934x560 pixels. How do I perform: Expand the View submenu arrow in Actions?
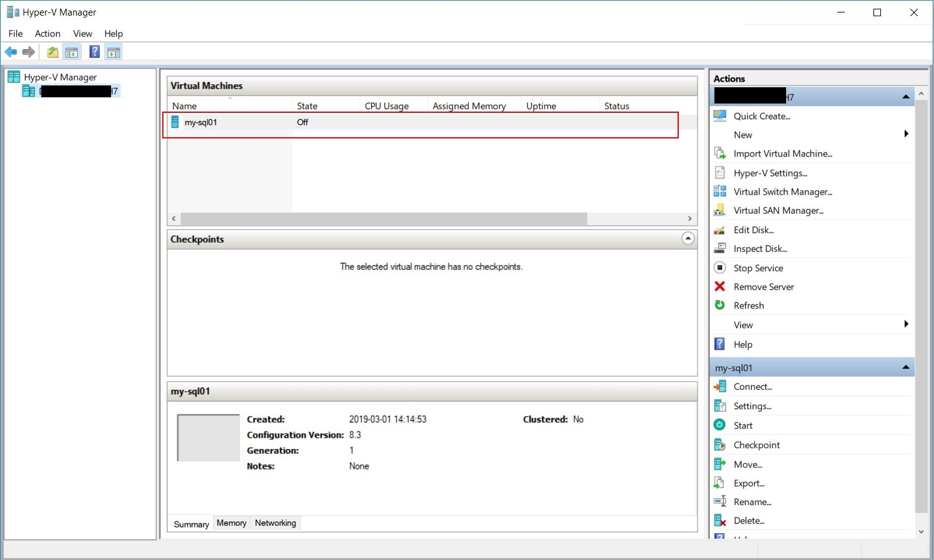coord(906,324)
